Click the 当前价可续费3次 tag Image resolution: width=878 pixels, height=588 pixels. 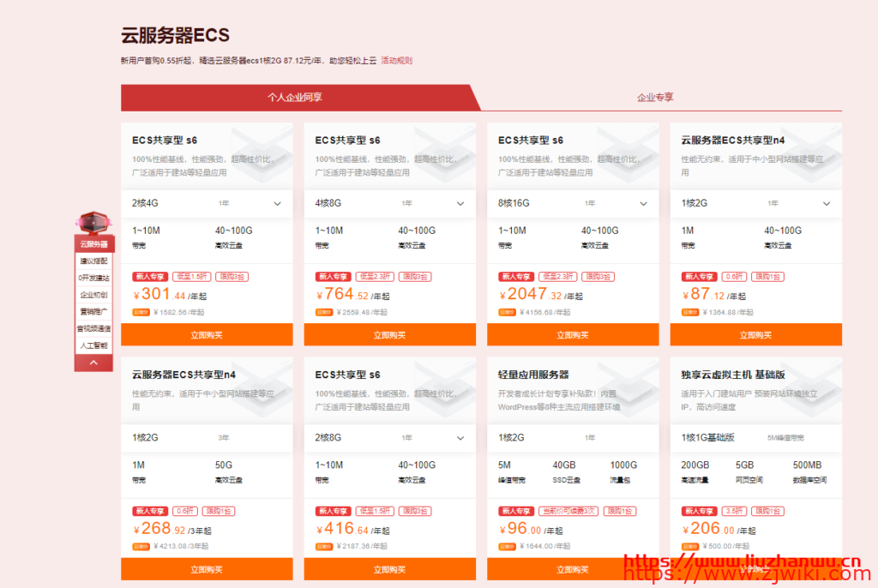point(569,511)
